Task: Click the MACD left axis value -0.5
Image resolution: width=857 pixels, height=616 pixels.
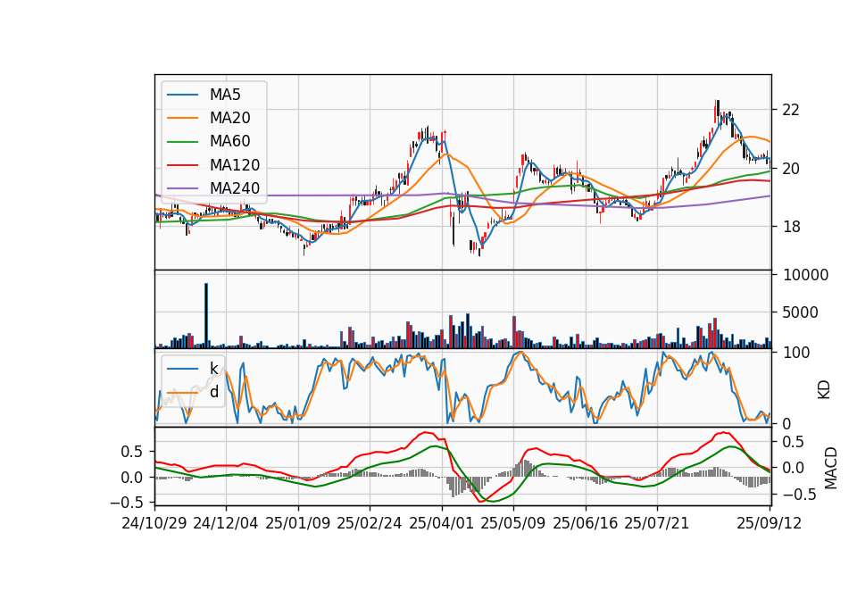Action: coord(127,502)
